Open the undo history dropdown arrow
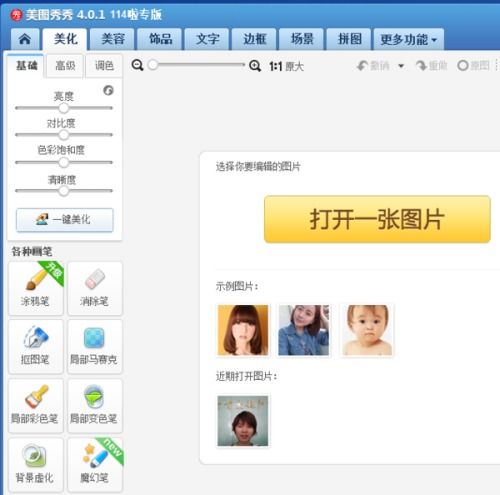The width and height of the screenshot is (500, 495). click(x=401, y=66)
